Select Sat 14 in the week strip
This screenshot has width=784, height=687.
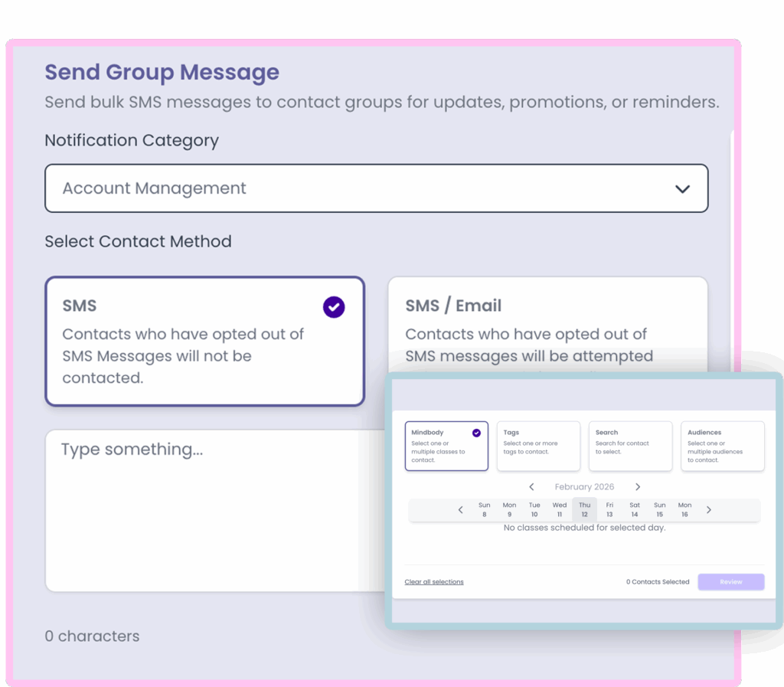635,510
